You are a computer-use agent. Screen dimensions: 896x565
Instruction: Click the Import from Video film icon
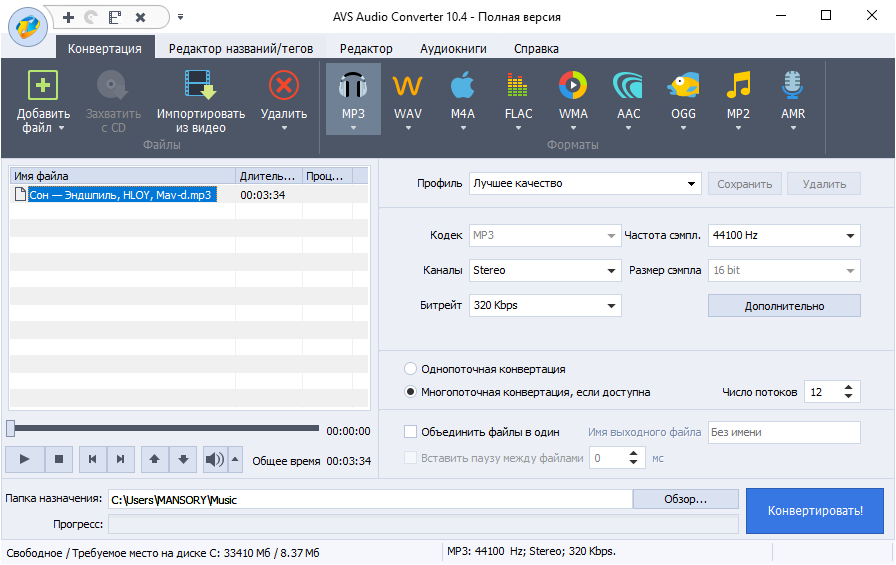pos(201,86)
